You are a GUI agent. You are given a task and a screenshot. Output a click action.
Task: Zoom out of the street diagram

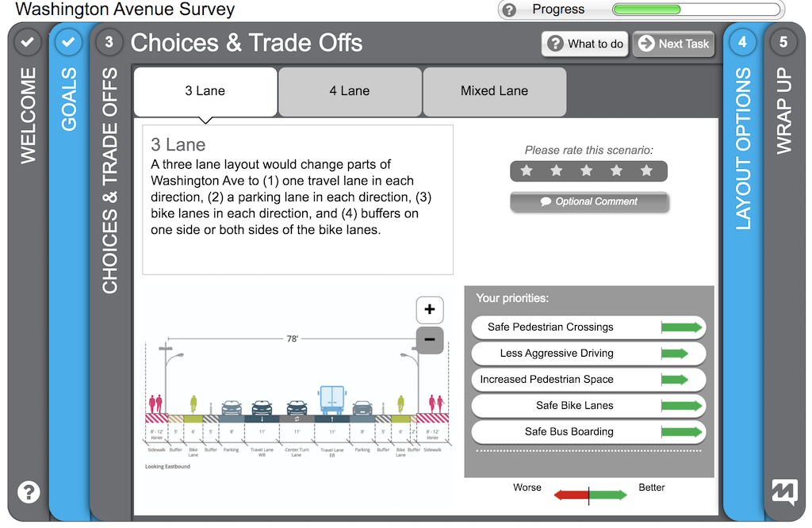430,339
